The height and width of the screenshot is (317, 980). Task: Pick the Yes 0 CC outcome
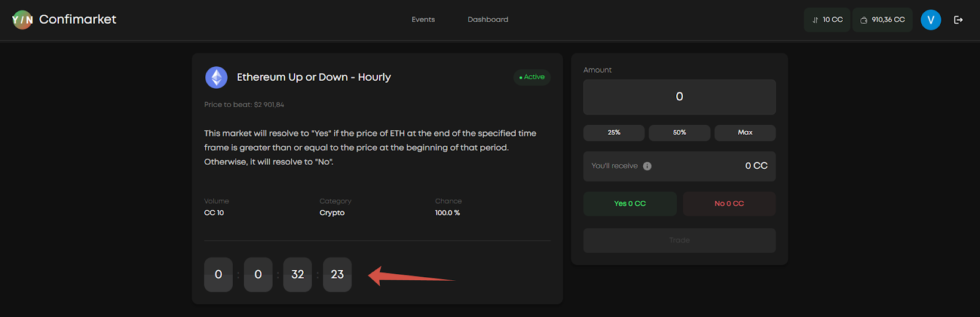(630, 204)
